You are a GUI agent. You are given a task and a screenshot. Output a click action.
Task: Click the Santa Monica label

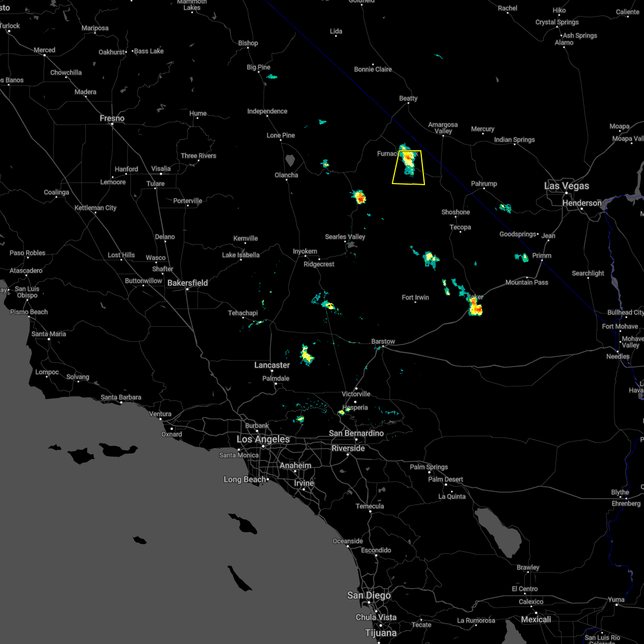[x=238, y=455]
